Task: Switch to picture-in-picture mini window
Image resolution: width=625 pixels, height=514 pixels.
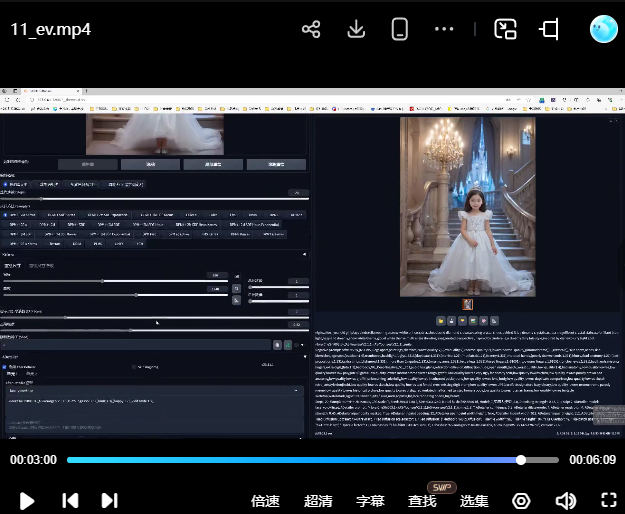Action: tap(505, 29)
